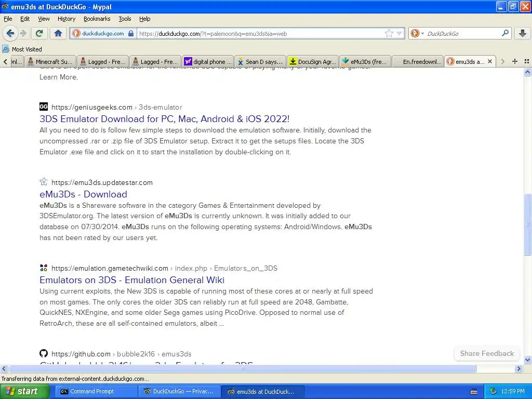Open the Windows start menu
Viewport: 532px width, 399px height.
pyautogui.click(x=25, y=391)
